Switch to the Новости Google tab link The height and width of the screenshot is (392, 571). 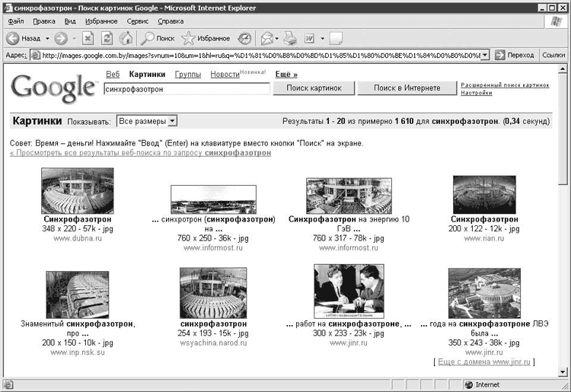225,75
